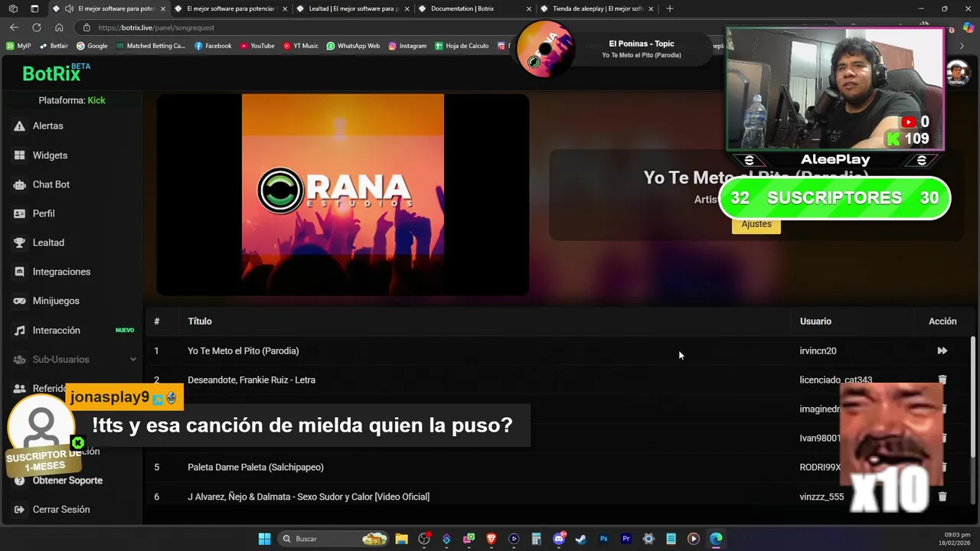Screen dimensions: 980x551
Task: Click the Título column header
Action: point(200,321)
